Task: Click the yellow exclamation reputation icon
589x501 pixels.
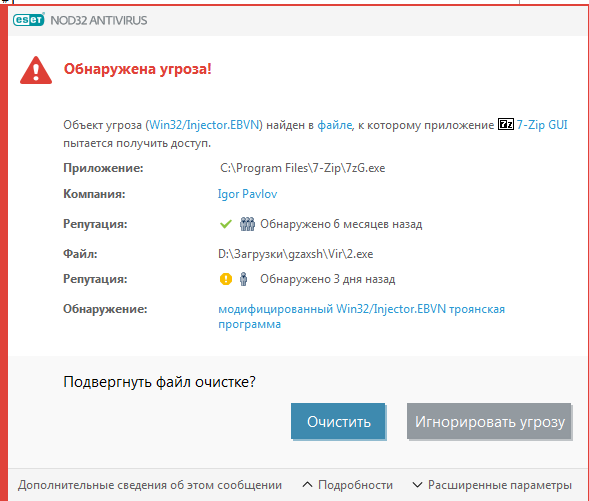Action: (226, 279)
